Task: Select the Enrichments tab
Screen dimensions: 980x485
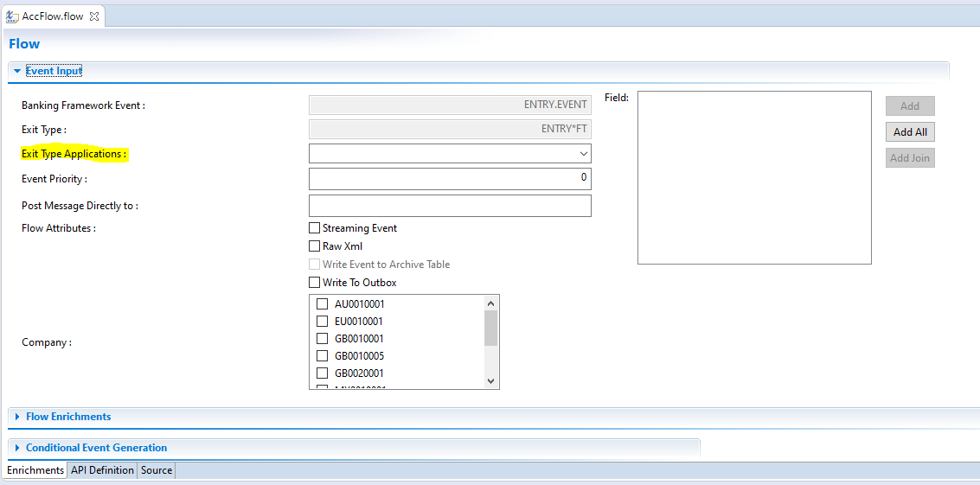Action: point(35,470)
